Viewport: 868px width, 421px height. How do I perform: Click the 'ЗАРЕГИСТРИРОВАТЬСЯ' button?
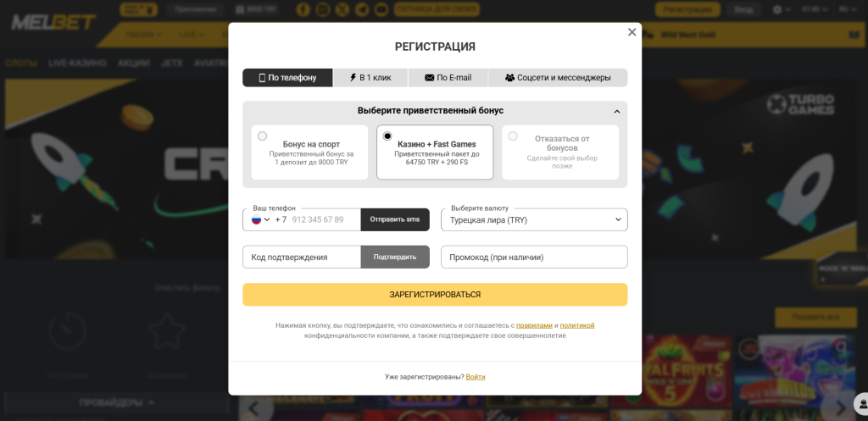click(435, 295)
